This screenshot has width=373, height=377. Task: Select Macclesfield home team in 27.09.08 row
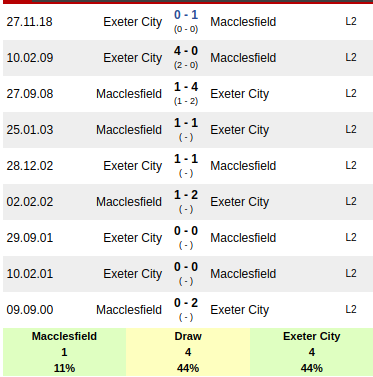(129, 94)
